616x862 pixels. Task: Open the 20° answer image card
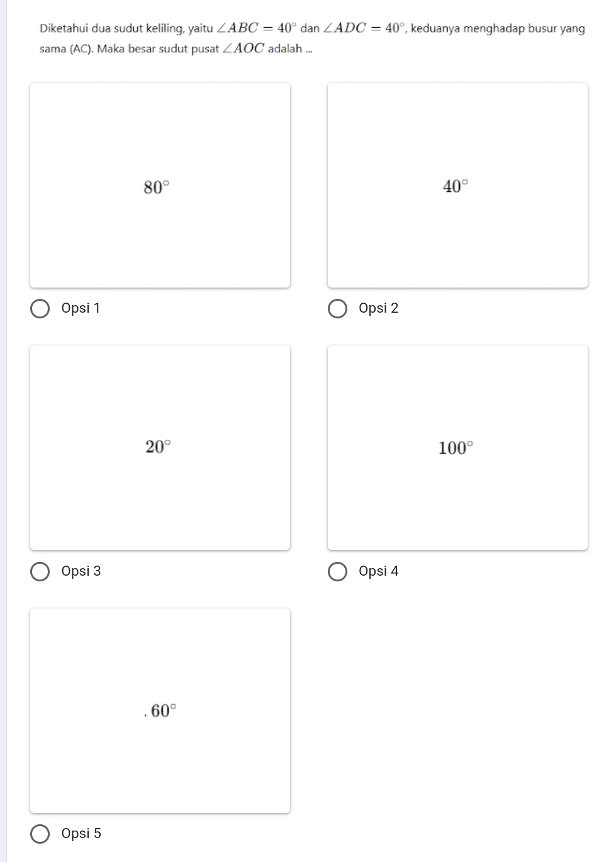[160, 448]
